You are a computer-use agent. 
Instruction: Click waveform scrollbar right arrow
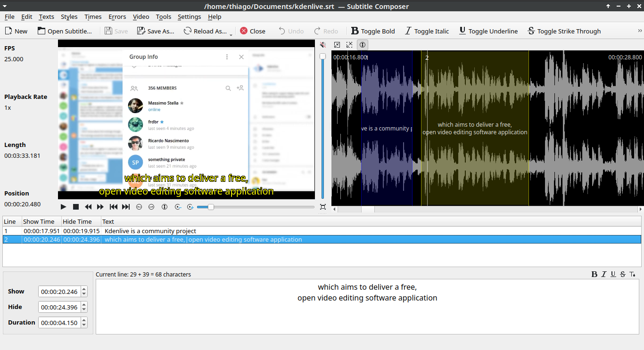(x=640, y=209)
